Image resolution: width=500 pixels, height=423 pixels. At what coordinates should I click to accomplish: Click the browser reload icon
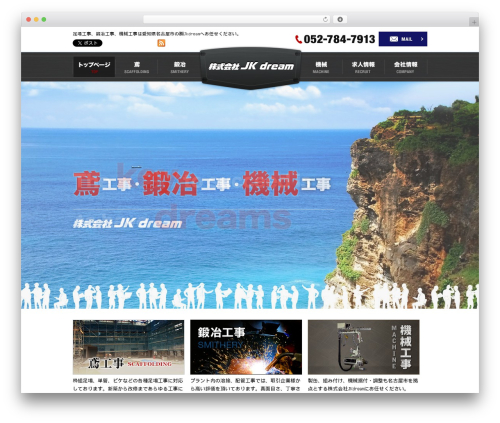(325, 19)
